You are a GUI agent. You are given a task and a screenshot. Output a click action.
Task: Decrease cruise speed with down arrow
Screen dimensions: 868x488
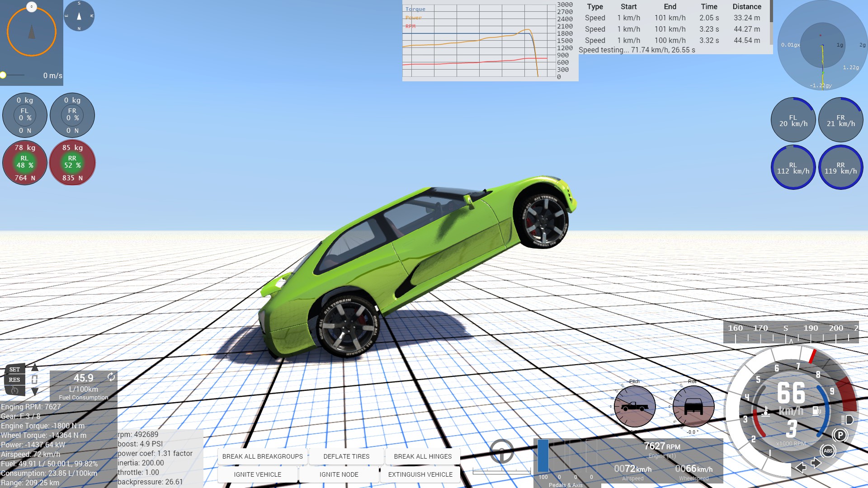click(35, 391)
